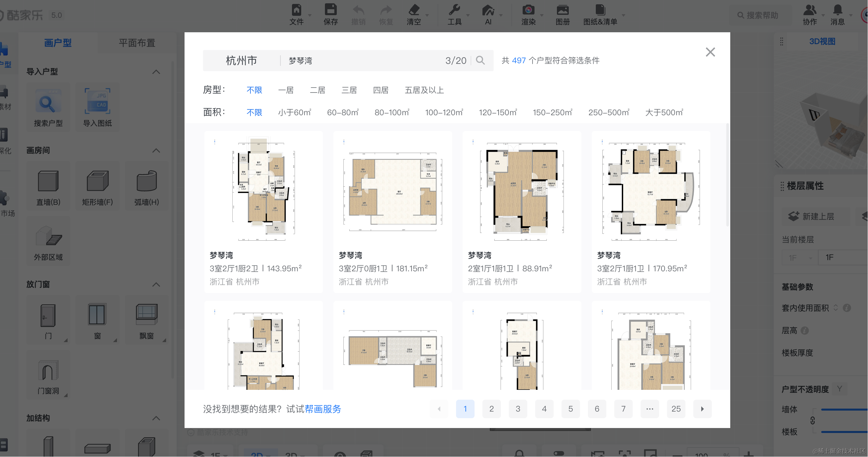
Task: Switch to the 3D视图 tab
Action: 822,41
